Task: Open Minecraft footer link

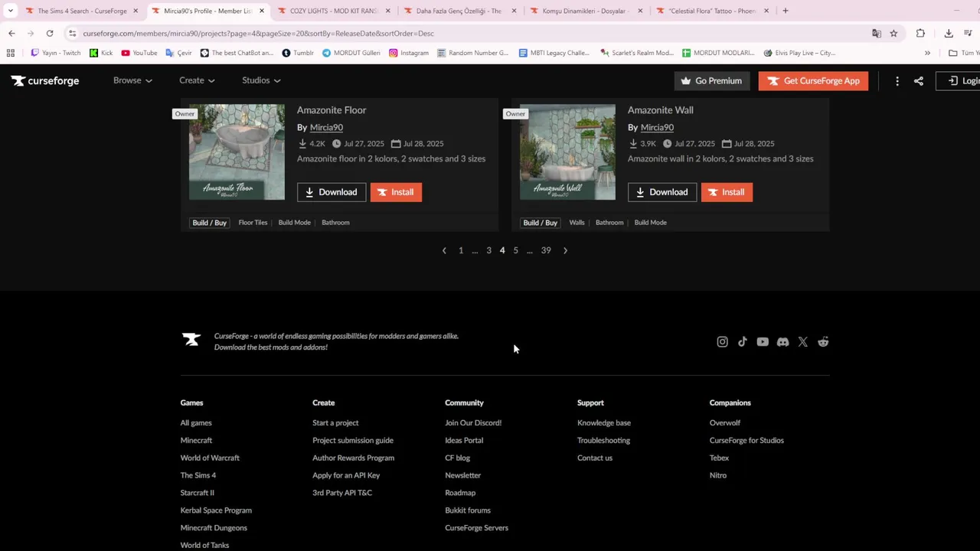Action: [x=196, y=440]
